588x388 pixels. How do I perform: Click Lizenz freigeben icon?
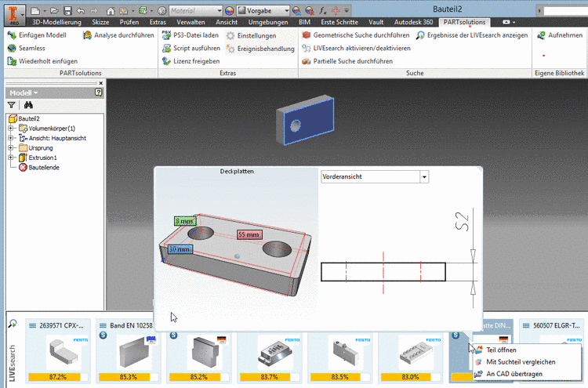166,61
